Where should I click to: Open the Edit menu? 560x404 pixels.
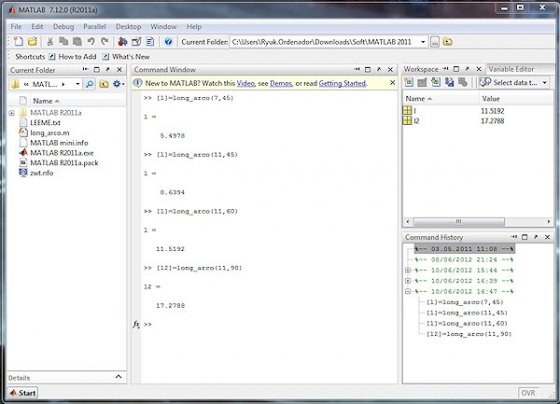click(37, 27)
